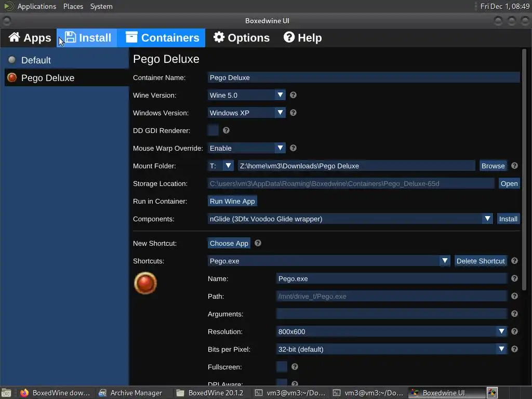Show help for Mount Folder

pyautogui.click(x=514, y=166)
